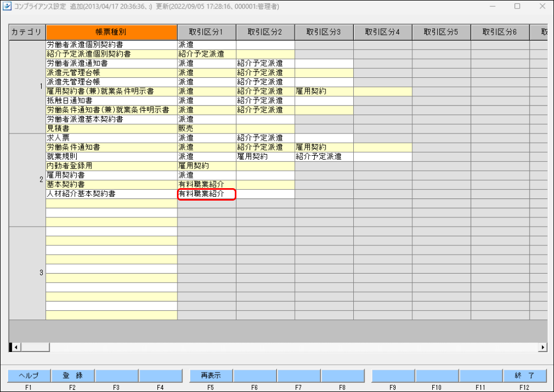Click the 終了 F12 button
This screenshot has height=392, width=554.
(x=525, y=375)
